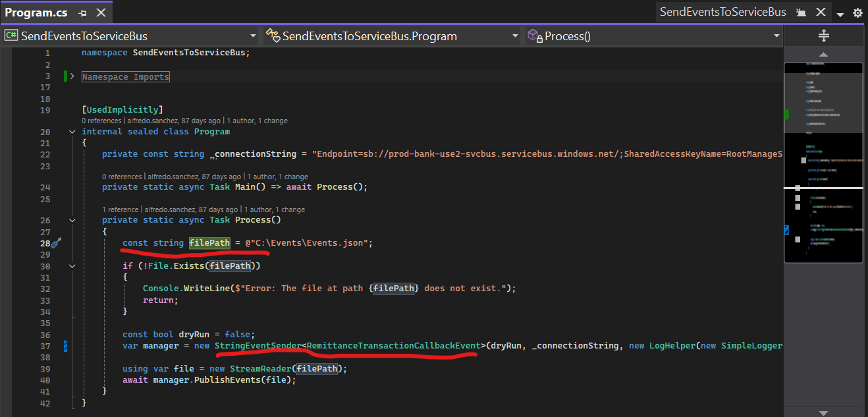Viewport: 868px width, 417px height.
Task: Open the tab overflow list arrow
Action: coord(840,14)
